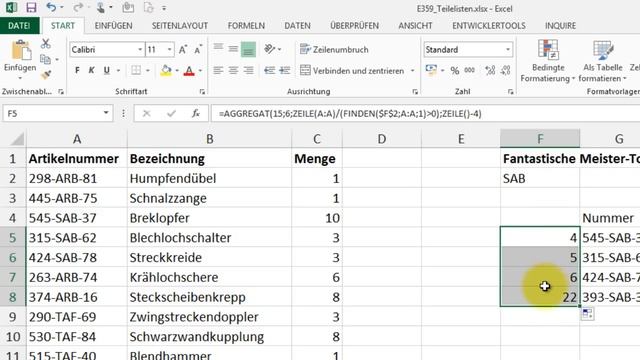The height and width of the screenshot is (360, 640).
Task: Open Schriftart dialog launcher
Action: [202, 92]
